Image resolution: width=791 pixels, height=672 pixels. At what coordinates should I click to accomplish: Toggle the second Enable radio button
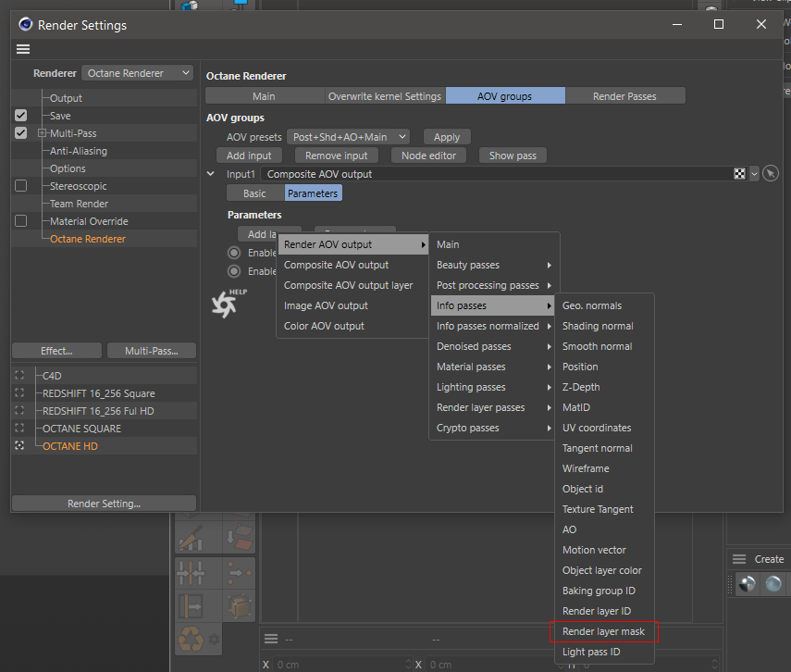[x=234, y=271]
